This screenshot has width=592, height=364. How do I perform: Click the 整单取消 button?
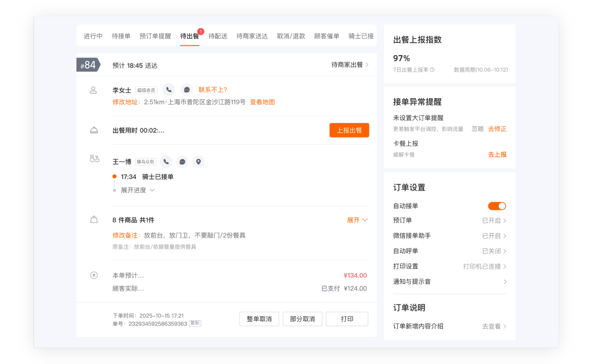coord(259,319)
